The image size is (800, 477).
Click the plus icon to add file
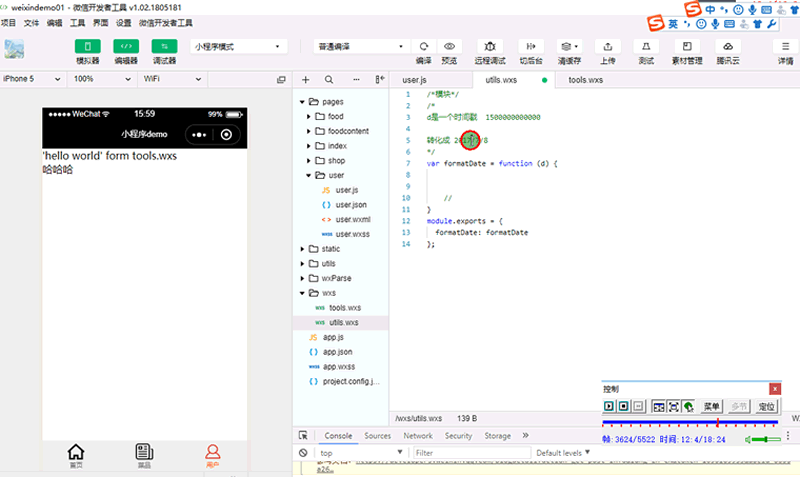point(305,79)
